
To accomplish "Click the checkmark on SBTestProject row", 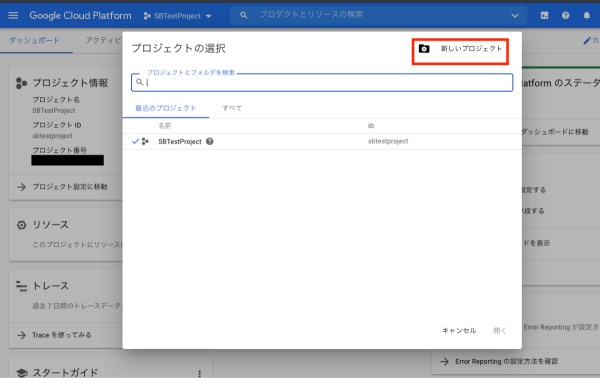I will 135,141.
